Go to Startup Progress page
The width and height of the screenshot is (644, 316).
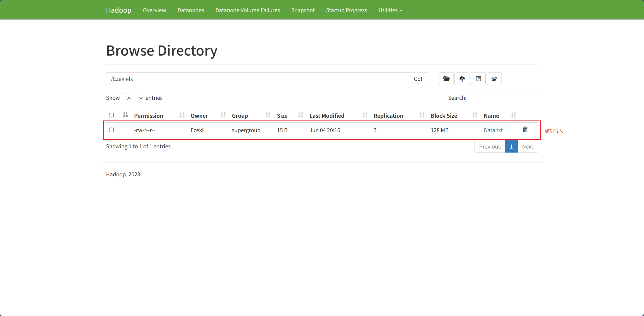346,10
